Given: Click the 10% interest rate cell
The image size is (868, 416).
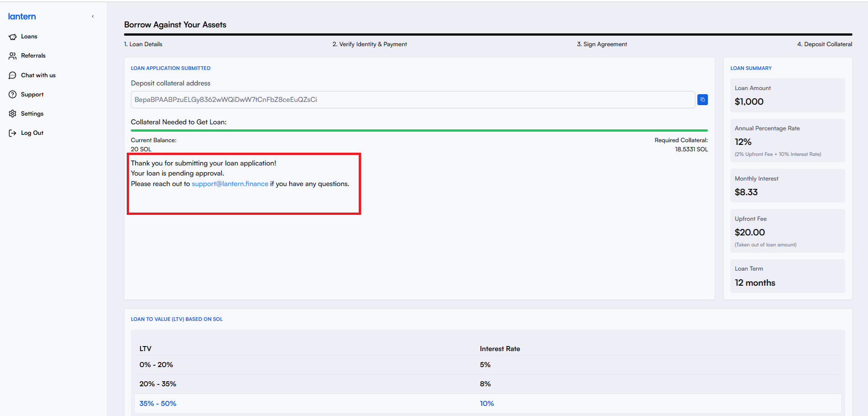Looking at the screenshot, I should tap(487, 404).
